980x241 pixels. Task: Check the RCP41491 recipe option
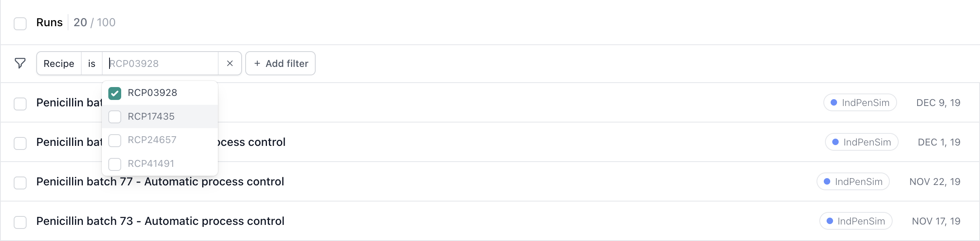point(115,164)
